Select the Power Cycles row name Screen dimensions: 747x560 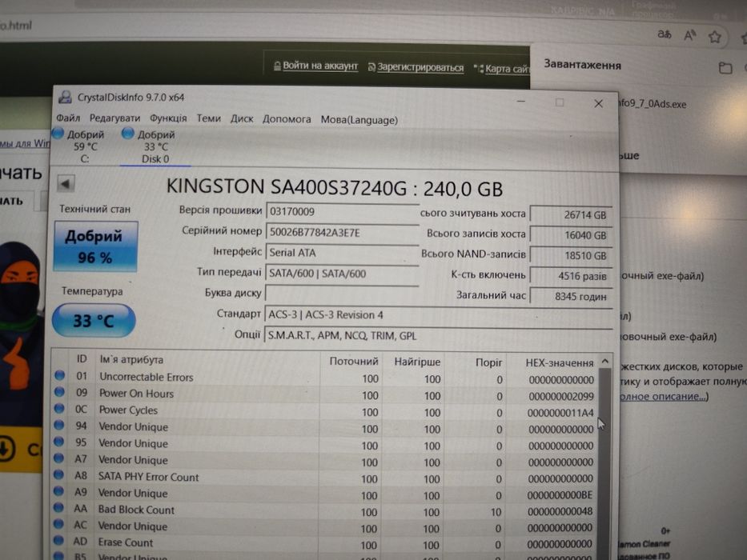coord(128,410)
